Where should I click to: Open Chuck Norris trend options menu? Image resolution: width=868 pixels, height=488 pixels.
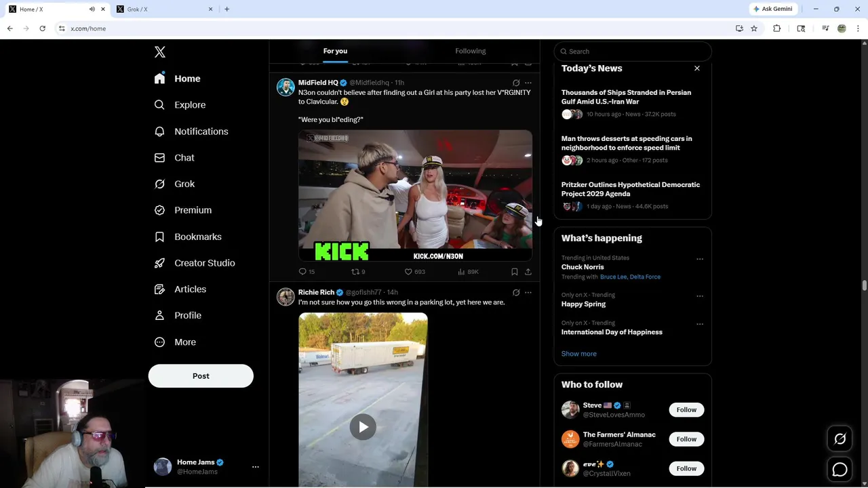(x=700, y=259)
